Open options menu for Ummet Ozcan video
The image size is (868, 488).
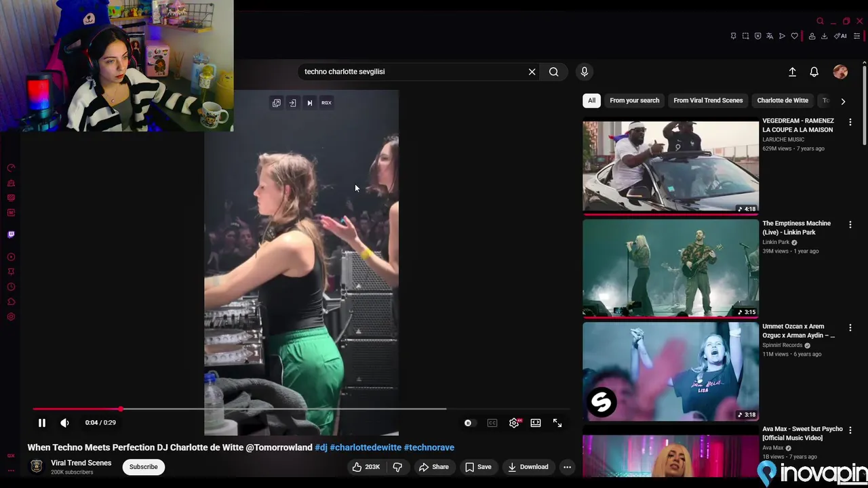click(850, 327)
